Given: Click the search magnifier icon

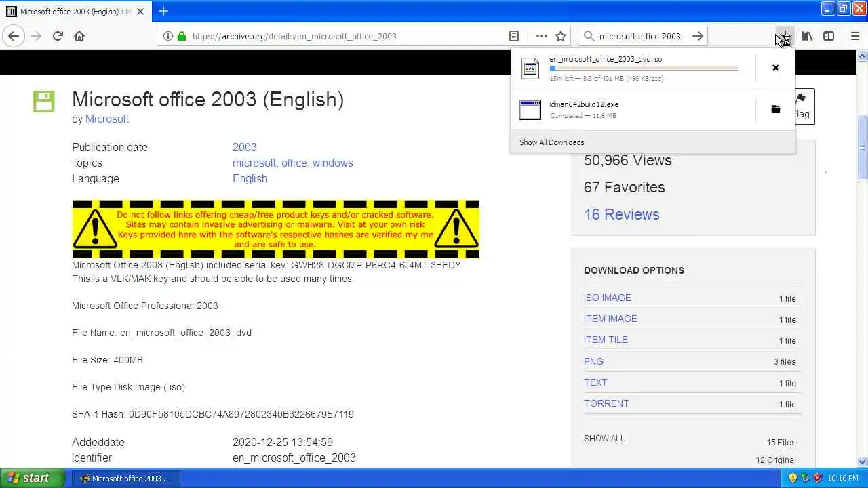Looking at the screenshot, I should [x=589, y=36].
